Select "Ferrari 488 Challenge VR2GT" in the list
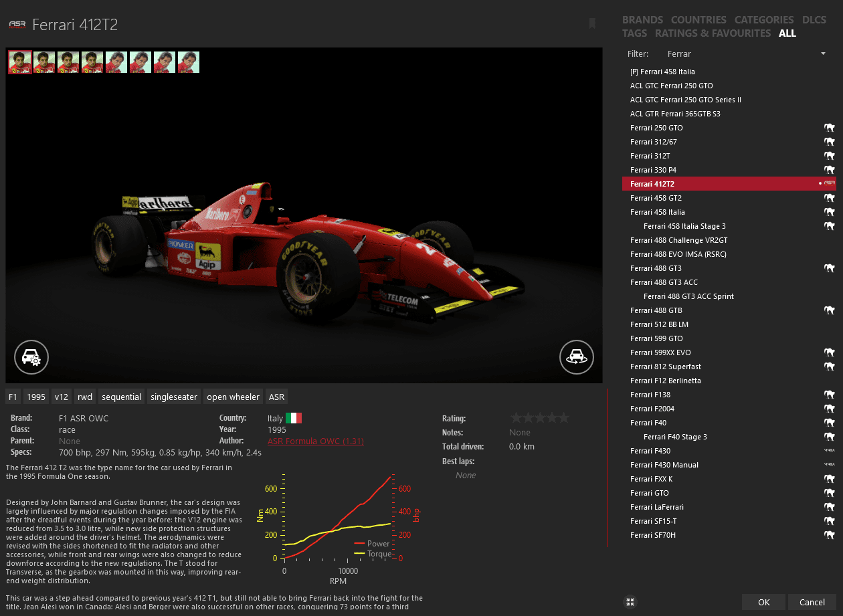Viewport: 843px width, 616px height. click(x=729, y=240)
